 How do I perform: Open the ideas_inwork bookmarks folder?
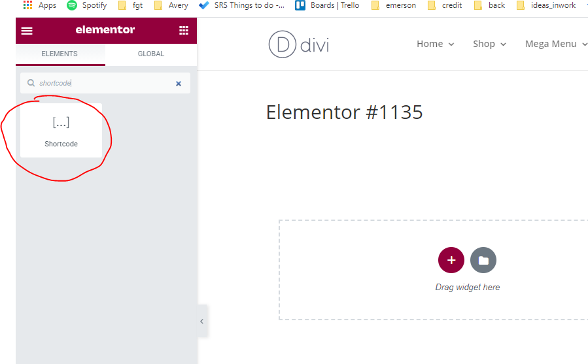coord(546,5)
